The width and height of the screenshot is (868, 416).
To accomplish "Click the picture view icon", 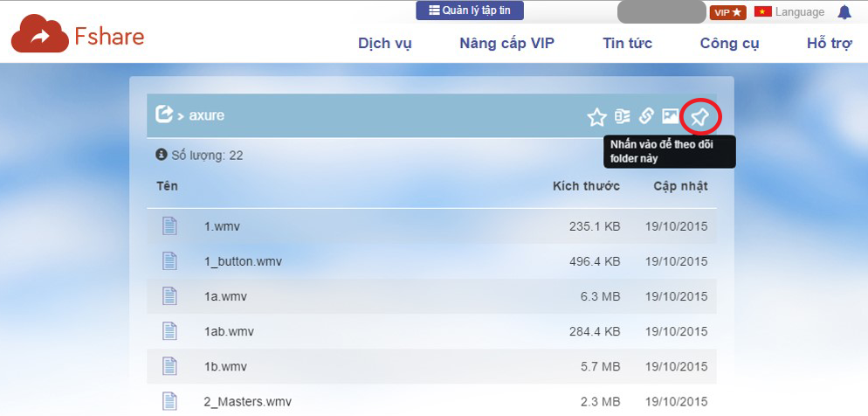I will [x=670, y=116].
